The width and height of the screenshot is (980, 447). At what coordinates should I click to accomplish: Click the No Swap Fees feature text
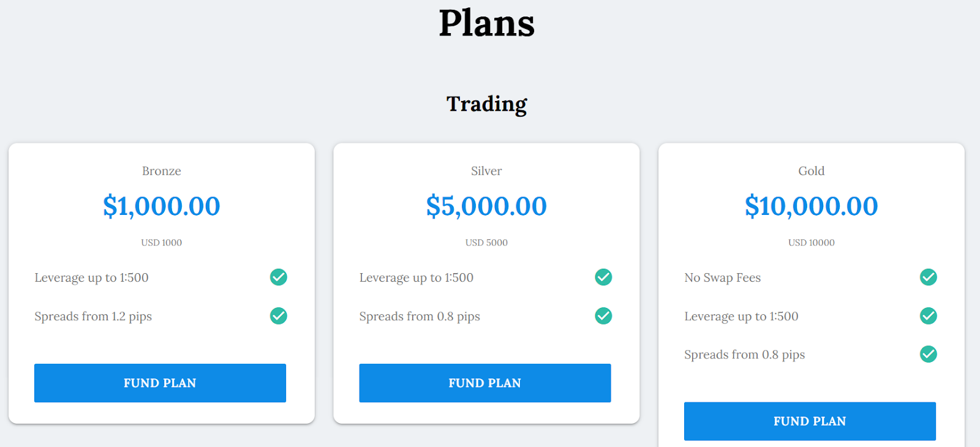(722, 277)
